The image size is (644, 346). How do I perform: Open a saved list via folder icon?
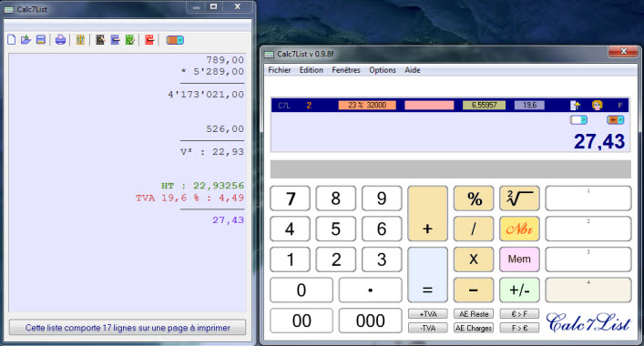click(26, 40)
